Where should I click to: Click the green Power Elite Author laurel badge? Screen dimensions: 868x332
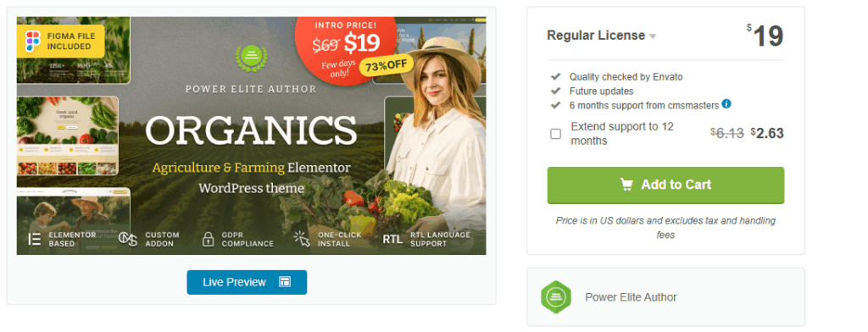point(251,57)
